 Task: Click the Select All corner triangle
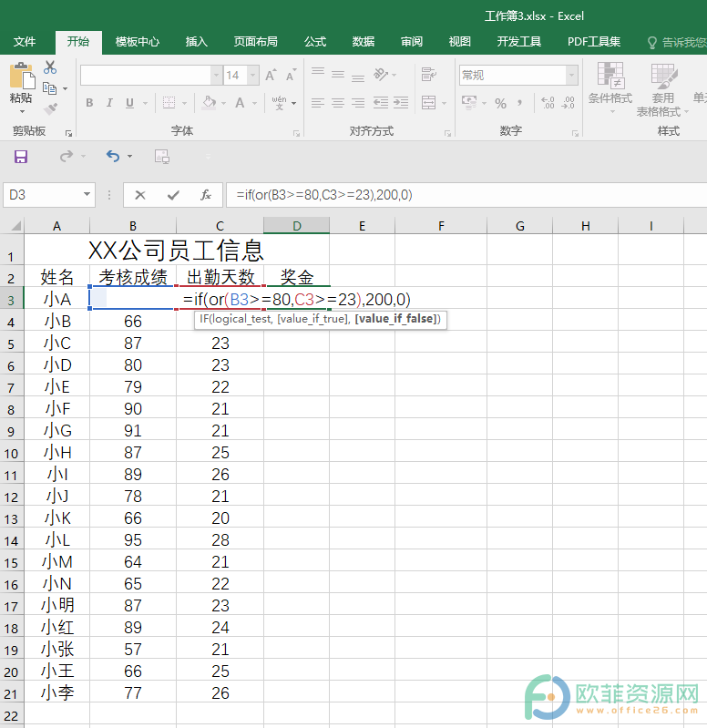click(x=15, y=226)
